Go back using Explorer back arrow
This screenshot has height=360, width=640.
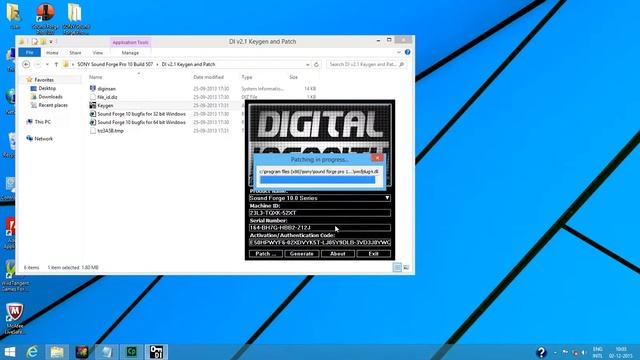pos(26,64)
